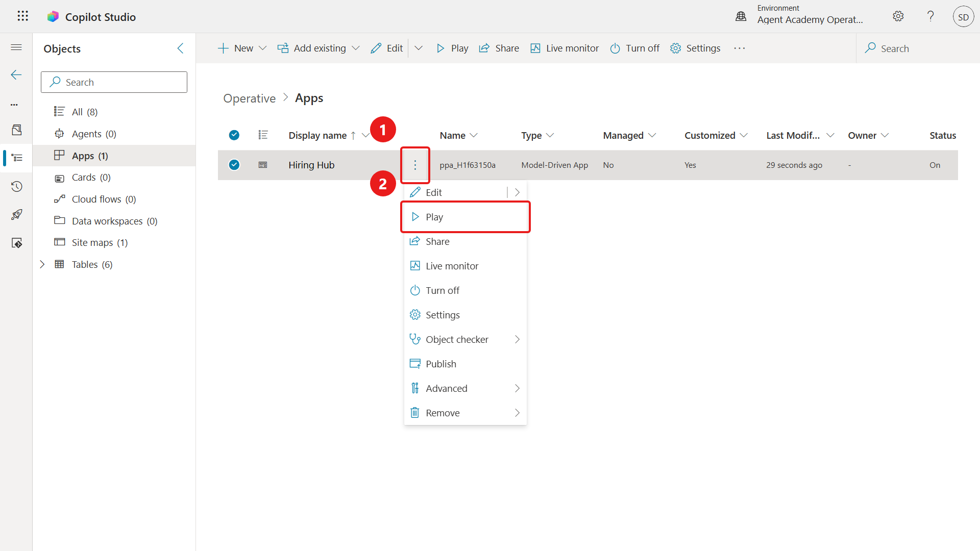
Task: Open the SD account avatar
Action: pos(963,17)
